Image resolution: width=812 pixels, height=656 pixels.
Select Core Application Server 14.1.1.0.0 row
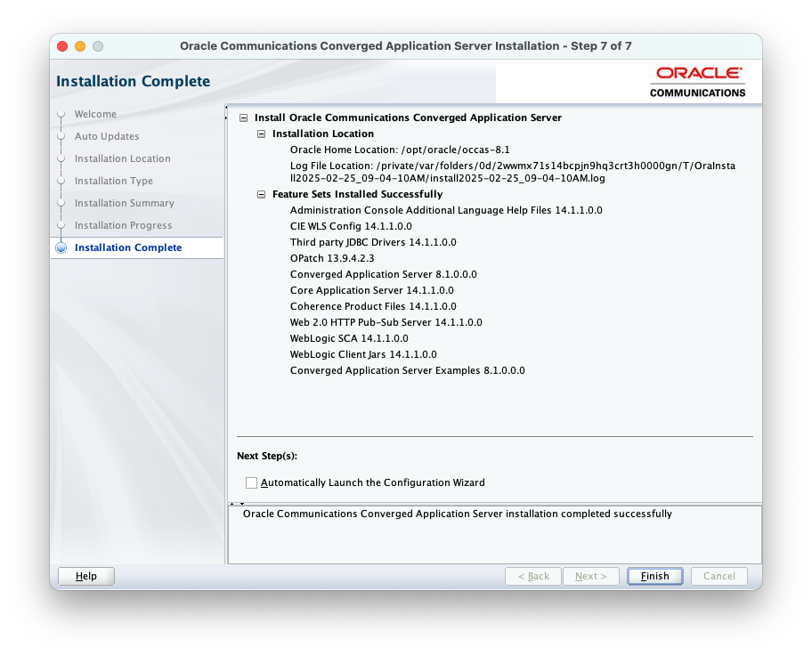click(372, 290)
